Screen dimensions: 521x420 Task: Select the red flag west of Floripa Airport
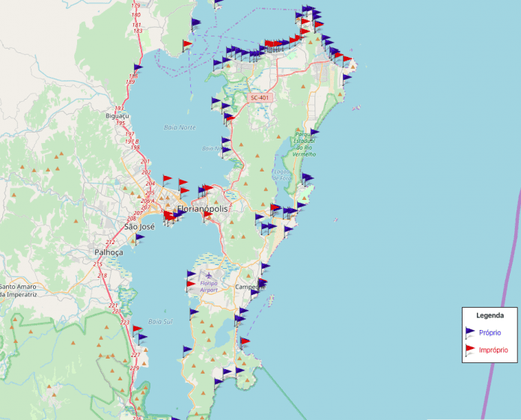point(192,284)
